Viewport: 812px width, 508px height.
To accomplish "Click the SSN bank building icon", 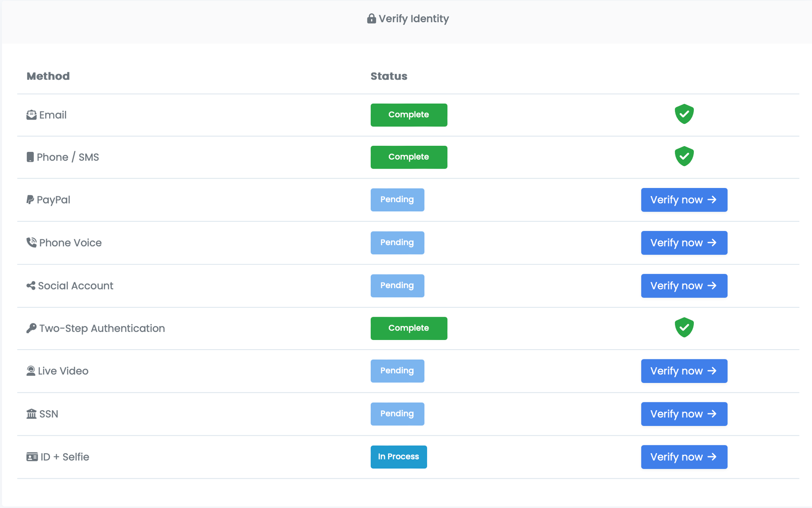I will 31,414.
